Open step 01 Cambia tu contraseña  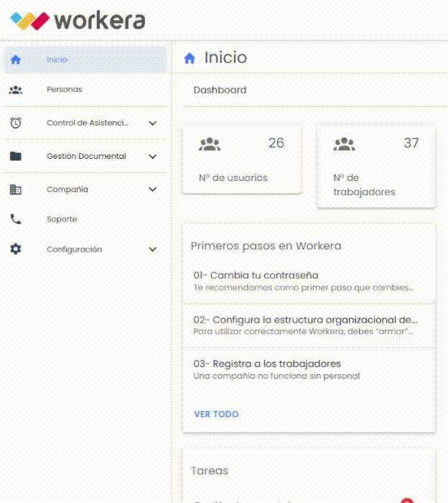click(304, 281)
